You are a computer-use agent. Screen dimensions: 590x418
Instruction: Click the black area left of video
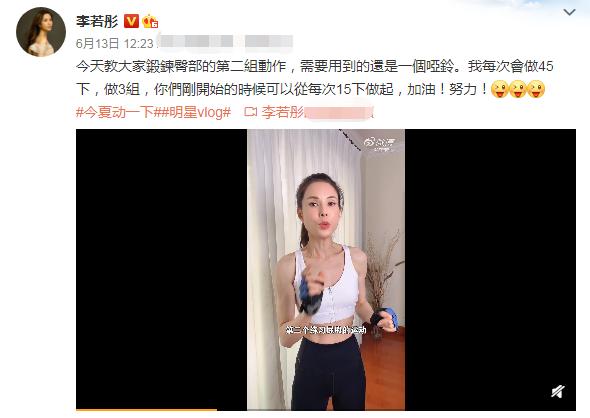(x=161, y=270)
